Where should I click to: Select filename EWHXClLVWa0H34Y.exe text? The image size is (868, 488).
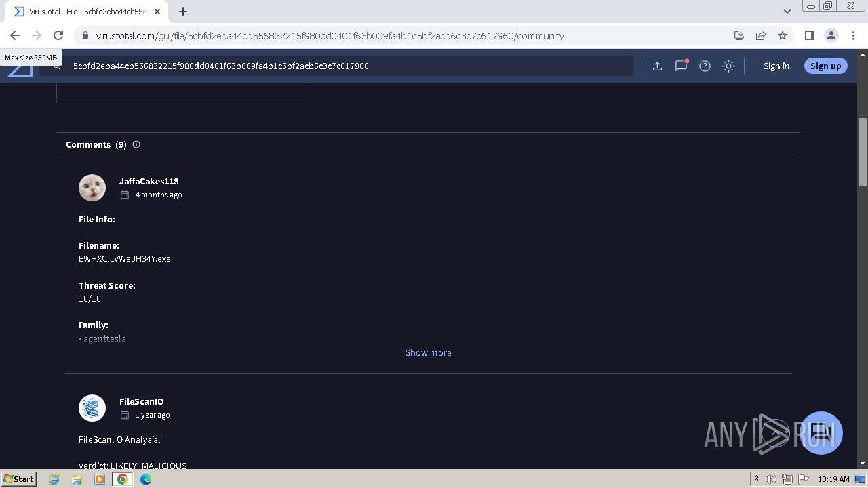click(125, 258)
